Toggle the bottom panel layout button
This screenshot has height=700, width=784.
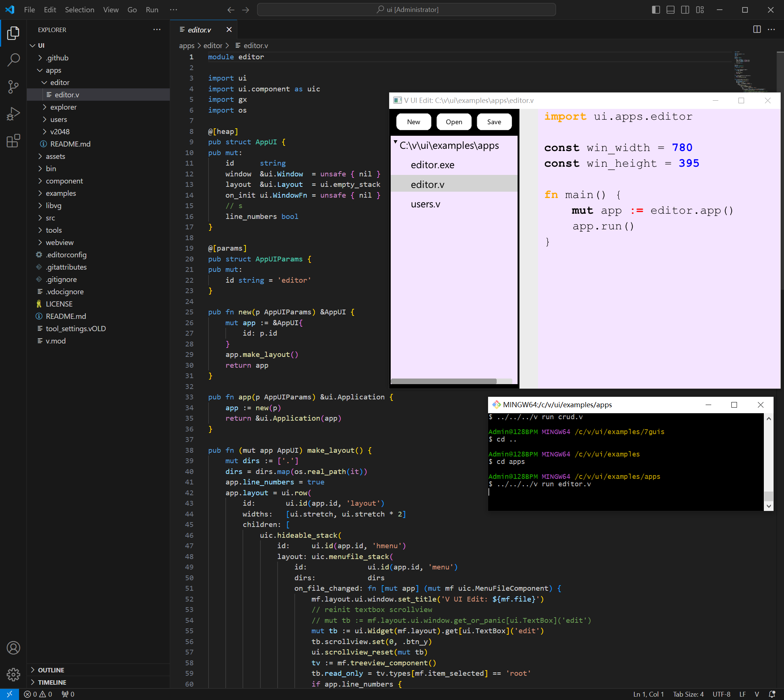pyautogui.click(x=671, y=10)
